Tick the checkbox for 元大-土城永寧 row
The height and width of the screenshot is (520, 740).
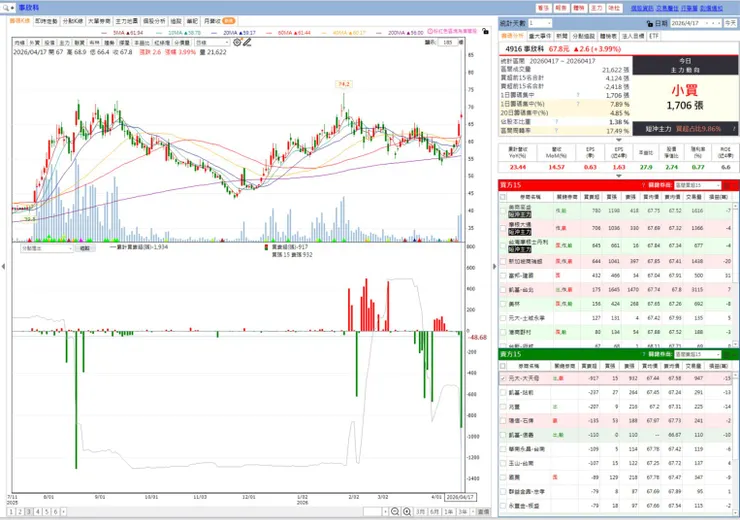click(503, 318)
